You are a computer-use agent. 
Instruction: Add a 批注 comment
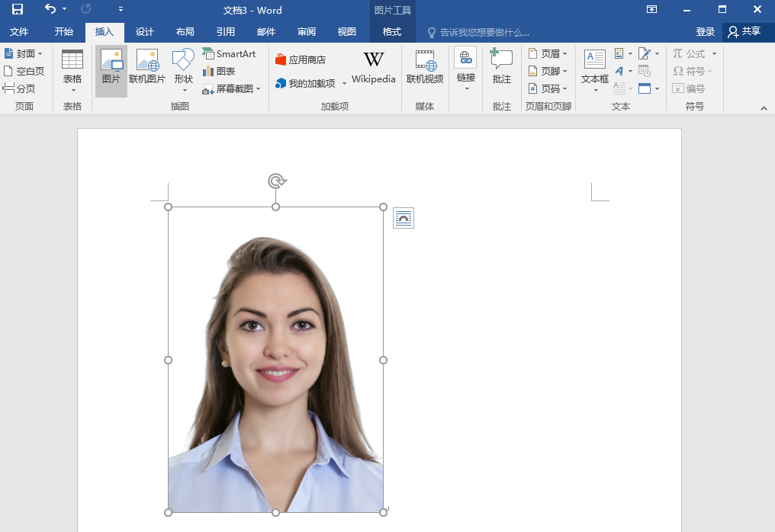[x=501, y=66]
